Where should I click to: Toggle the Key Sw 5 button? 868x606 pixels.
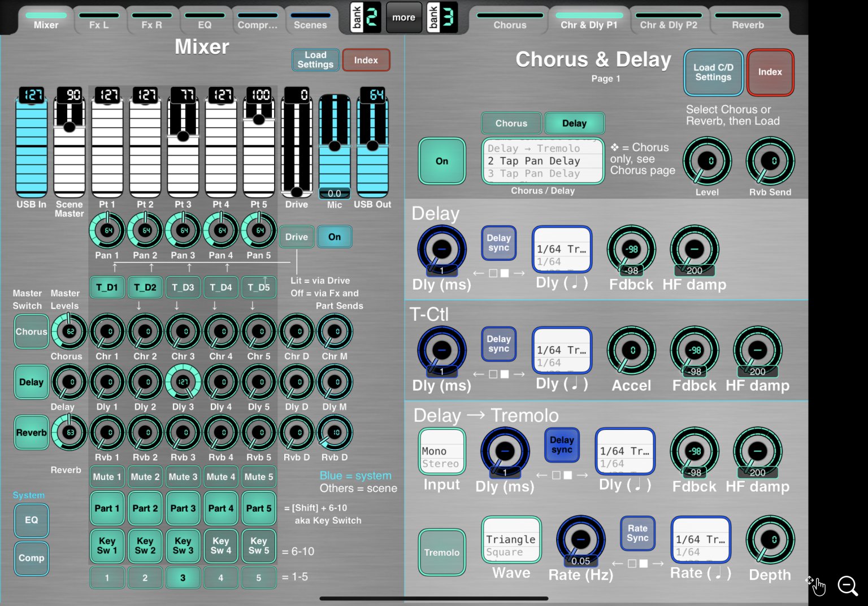[x=259, y=546]
